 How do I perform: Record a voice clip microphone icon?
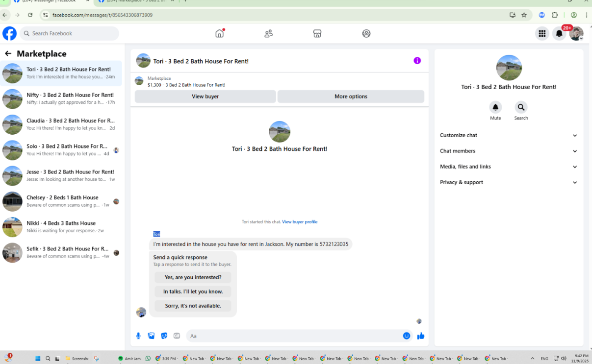point(138,336)
